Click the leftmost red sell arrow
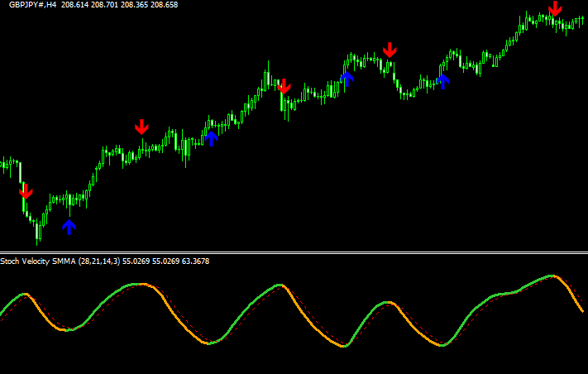The image size is (588, 374). [x=26, y=191]
